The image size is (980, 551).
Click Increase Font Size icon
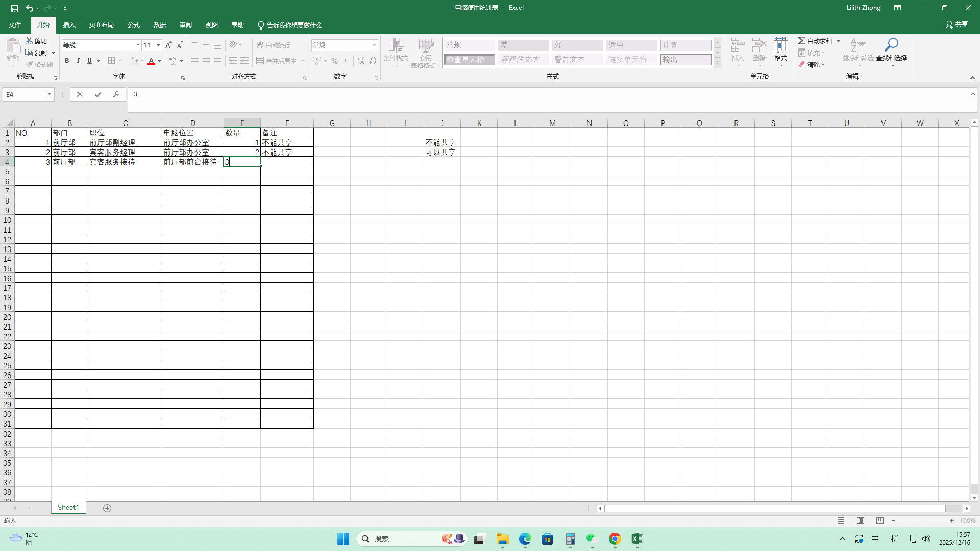(168, 45)
